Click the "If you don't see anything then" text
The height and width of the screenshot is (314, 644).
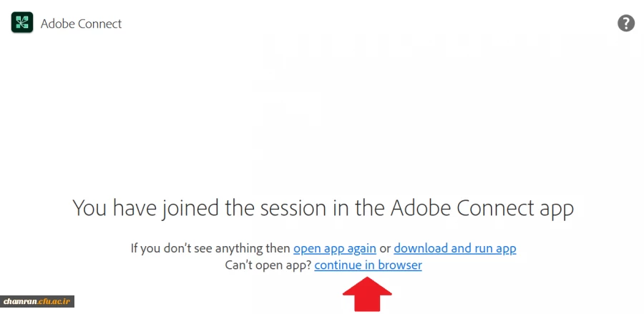coord(210,248)
